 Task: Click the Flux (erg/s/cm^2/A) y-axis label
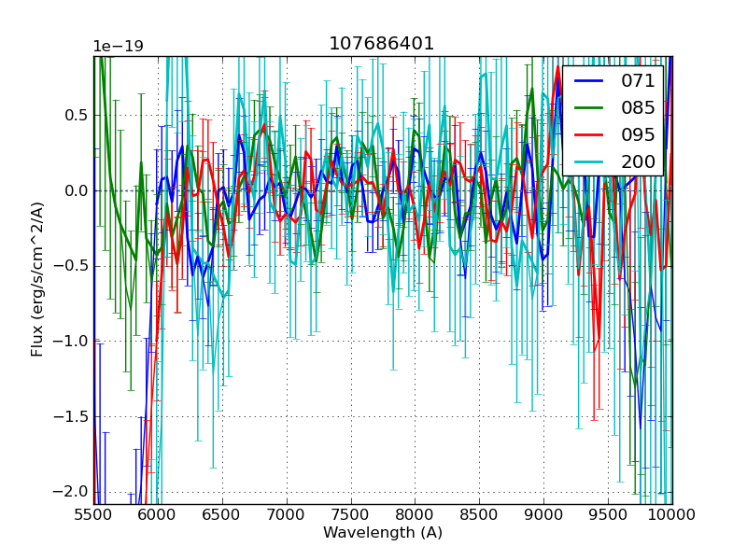point(37,280)
